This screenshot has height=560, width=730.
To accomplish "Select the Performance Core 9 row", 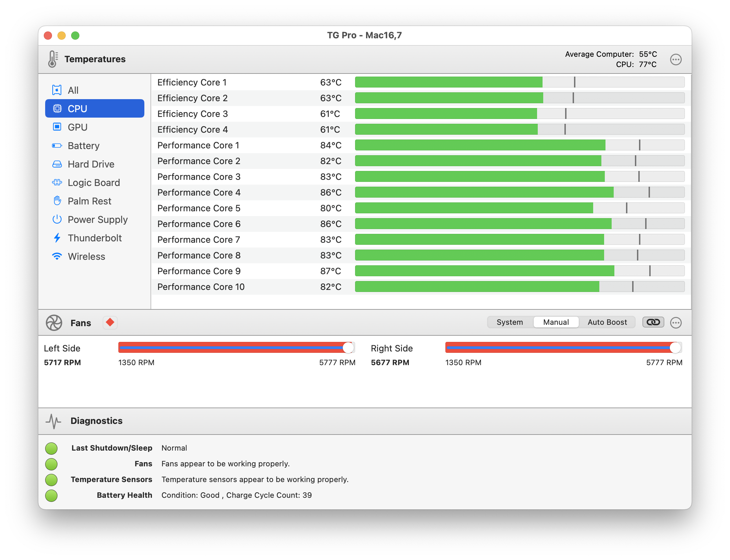I will (x=421, y=271).
